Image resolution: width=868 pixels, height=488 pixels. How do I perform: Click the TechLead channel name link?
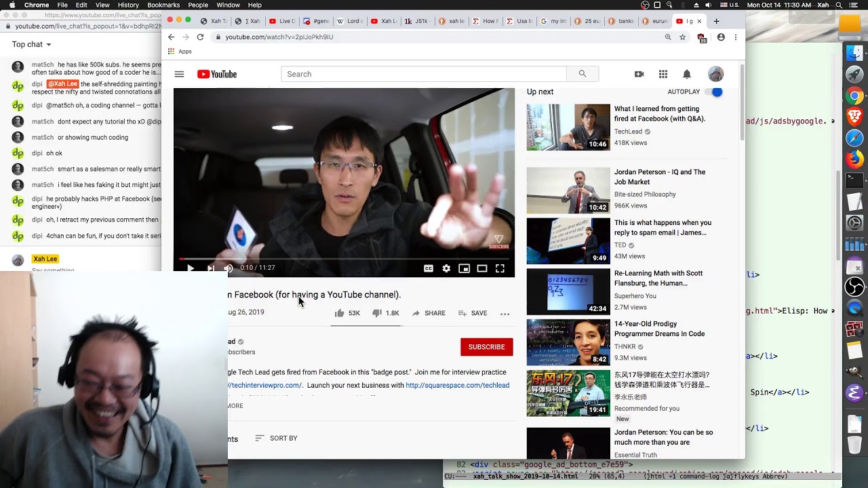click(x=628, y=132)
